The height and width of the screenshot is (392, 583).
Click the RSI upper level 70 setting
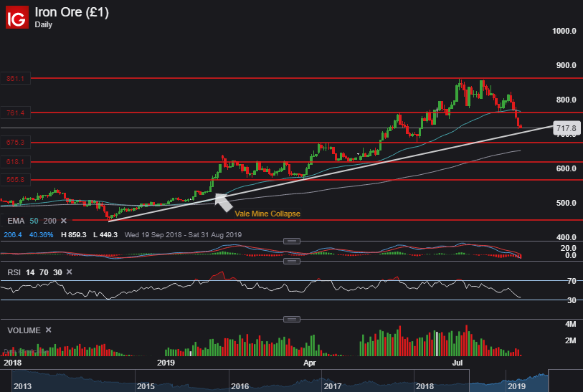click(44, 272)
